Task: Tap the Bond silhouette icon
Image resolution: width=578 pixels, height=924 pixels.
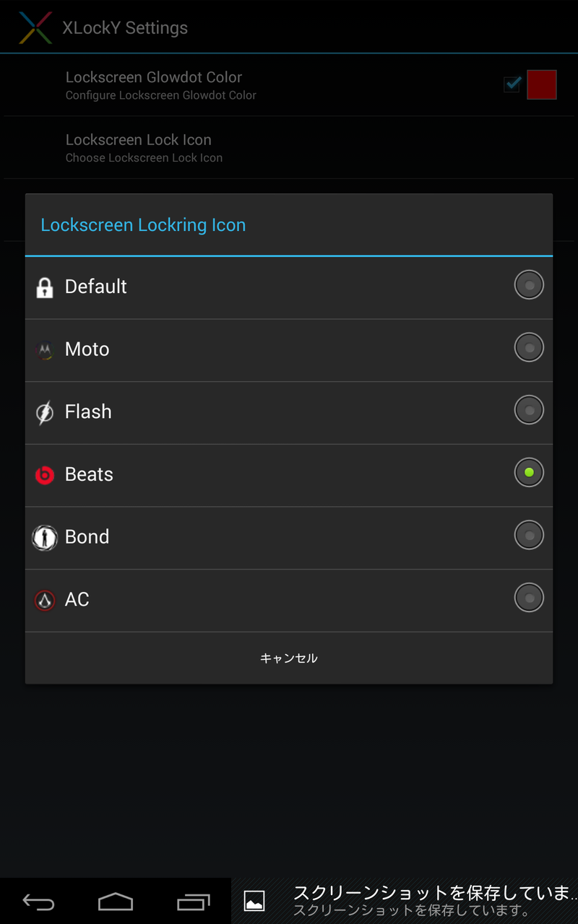Action: click(x=45, y=538)
